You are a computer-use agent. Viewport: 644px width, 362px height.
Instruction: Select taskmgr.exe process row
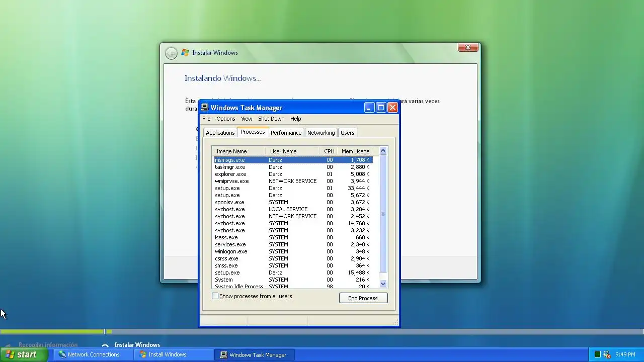tap(293, 167)
